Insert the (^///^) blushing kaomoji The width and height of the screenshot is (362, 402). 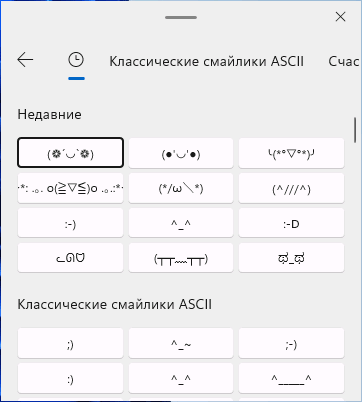click(x=291, y=188)
